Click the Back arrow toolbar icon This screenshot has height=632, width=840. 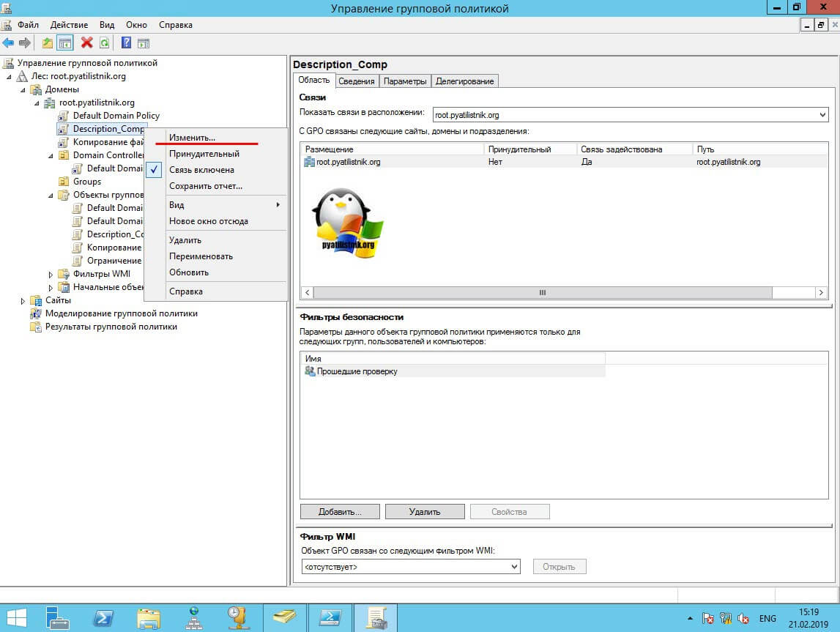coord(9,42)
